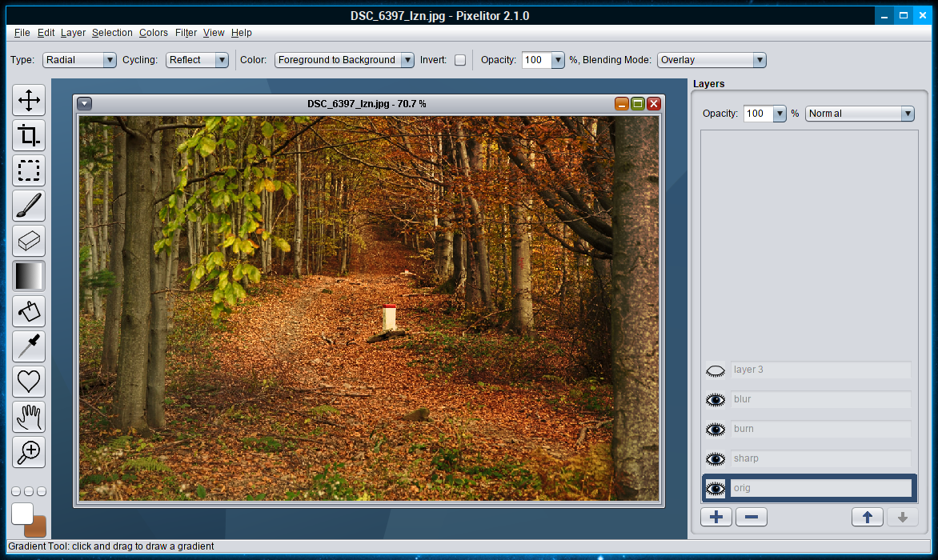Delete layer with the minus button
Viewport: 938px width, 560px height.
pos(752,517)
